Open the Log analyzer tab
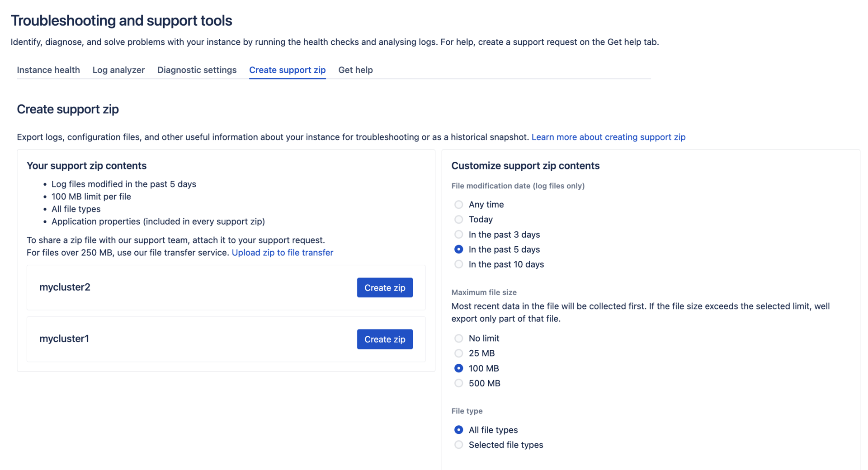This screenshot has width=868, height=470. pos(118,70)
